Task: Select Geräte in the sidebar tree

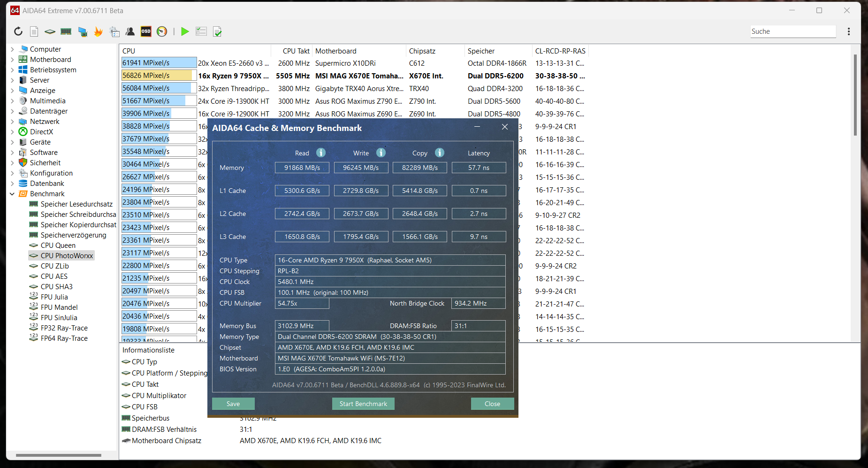Action: point(40,142)
